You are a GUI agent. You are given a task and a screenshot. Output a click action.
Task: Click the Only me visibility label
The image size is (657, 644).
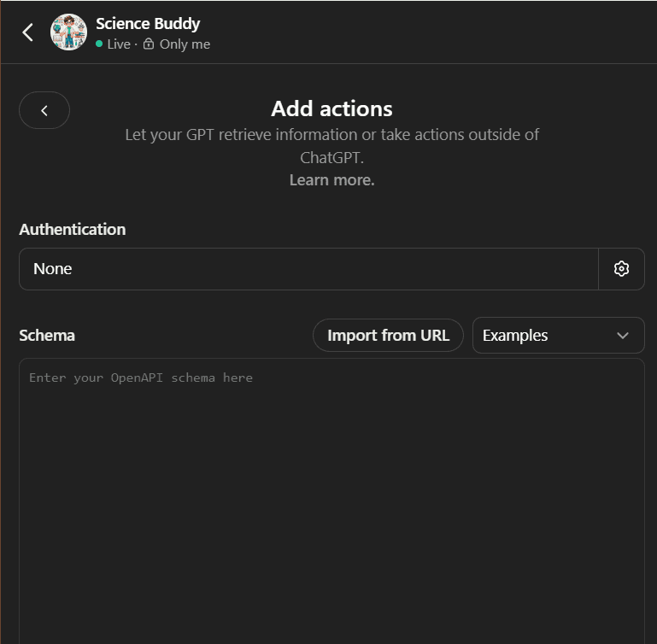click(x=185, y=44)
